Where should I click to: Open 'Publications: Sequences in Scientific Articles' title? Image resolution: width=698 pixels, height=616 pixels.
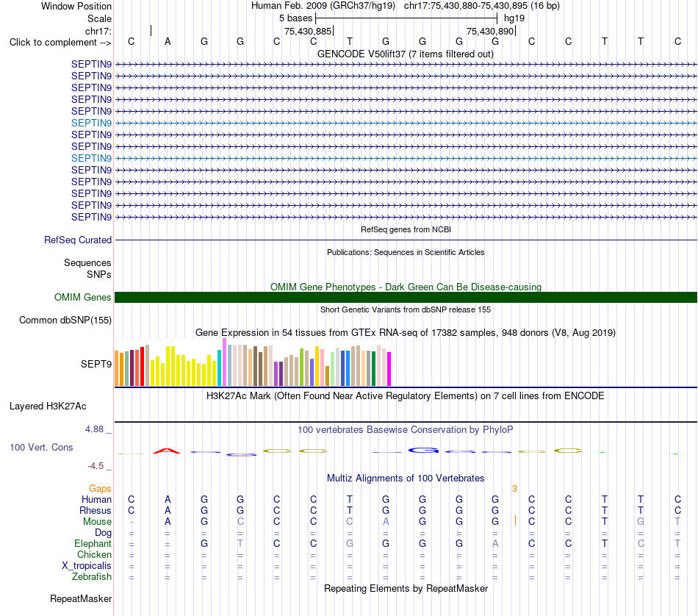point(406,252)
